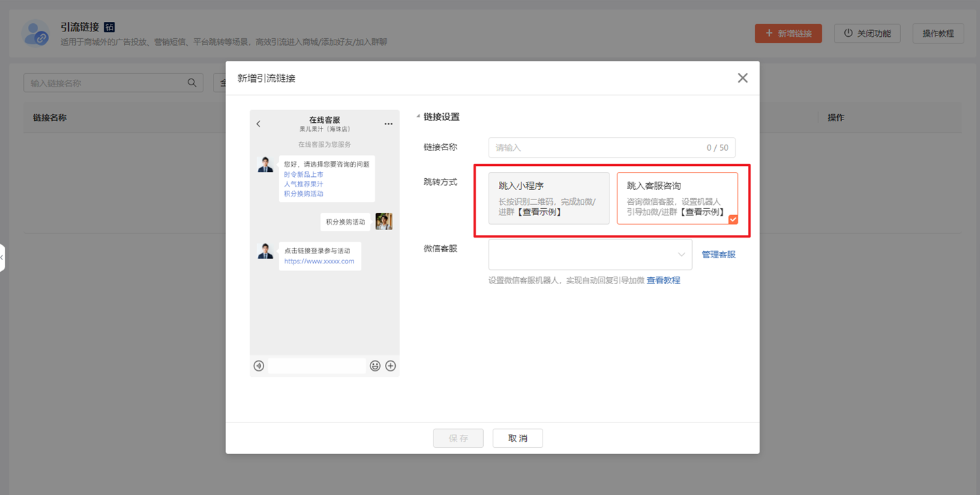
Task: Select the 跳入客服咨询 jump option
Action: (x=677, y=198)
